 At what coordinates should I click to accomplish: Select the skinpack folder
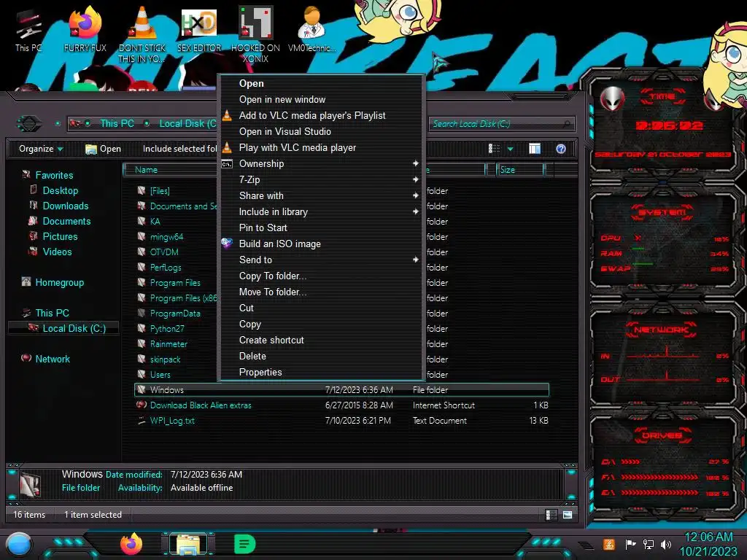point(165,359)
